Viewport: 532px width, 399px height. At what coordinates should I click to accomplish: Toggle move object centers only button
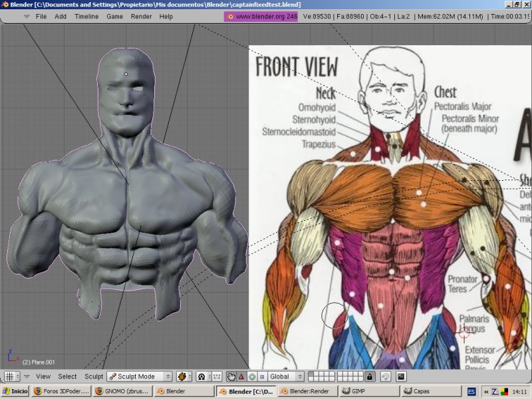pyautogui.click(x=217, y=376)
